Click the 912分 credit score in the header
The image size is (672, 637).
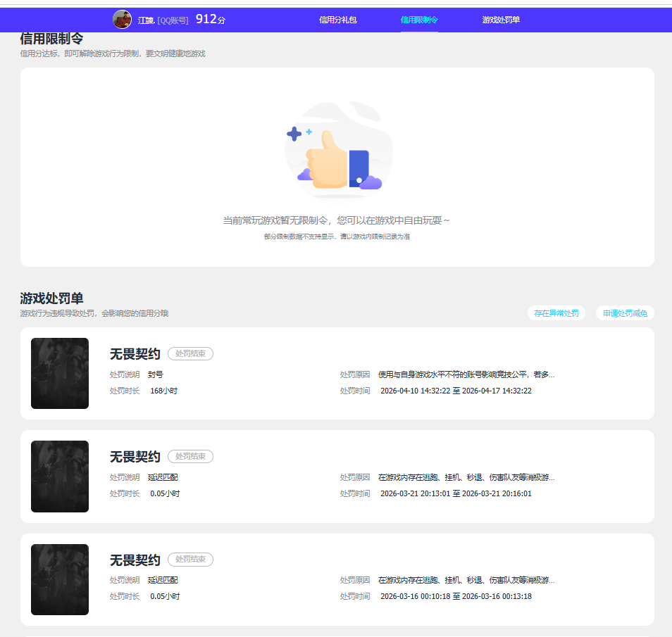click(210, 20)
